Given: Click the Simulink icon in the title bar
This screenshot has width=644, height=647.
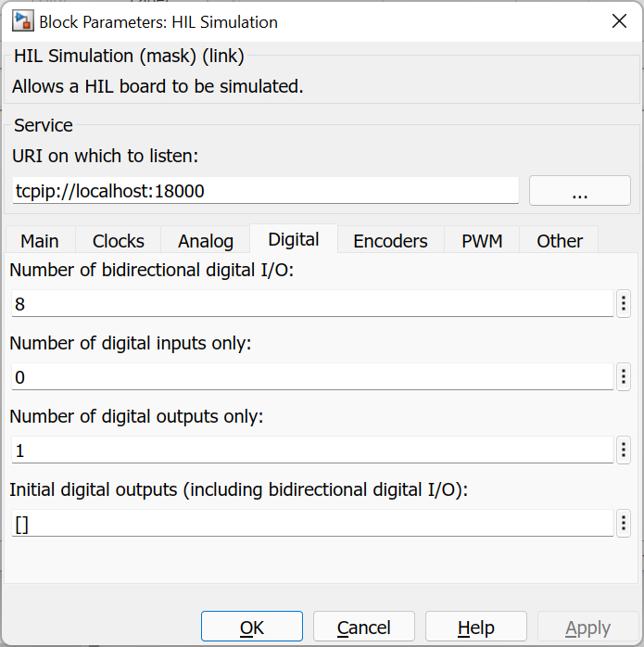Looking at the screenshot, I should coord(22,21).
